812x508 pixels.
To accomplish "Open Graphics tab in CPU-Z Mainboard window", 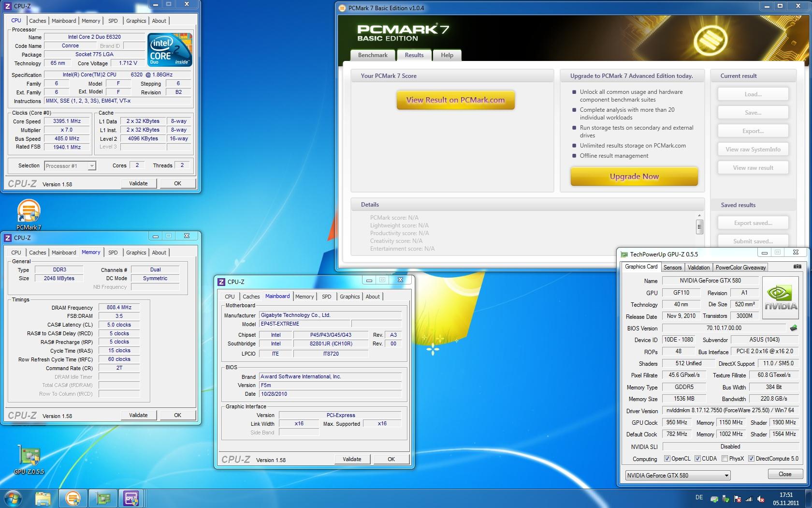I will click(x=349, y=297).
